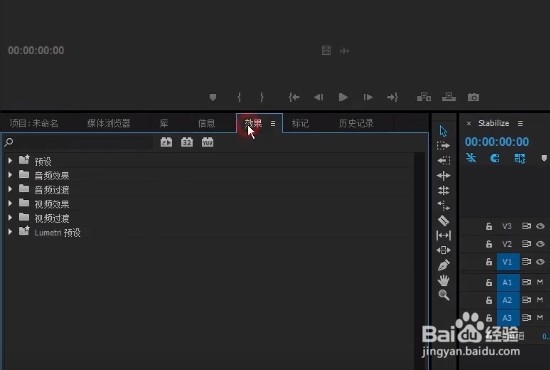Step back one frame
The height and width of the screenshot is (370, 550).
click(318, 97)
